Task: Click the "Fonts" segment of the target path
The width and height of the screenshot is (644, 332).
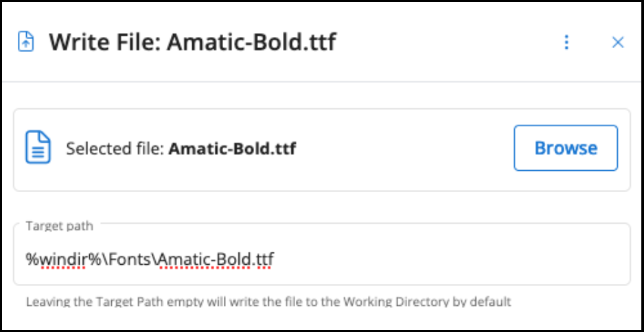Action: pos(130,259)
